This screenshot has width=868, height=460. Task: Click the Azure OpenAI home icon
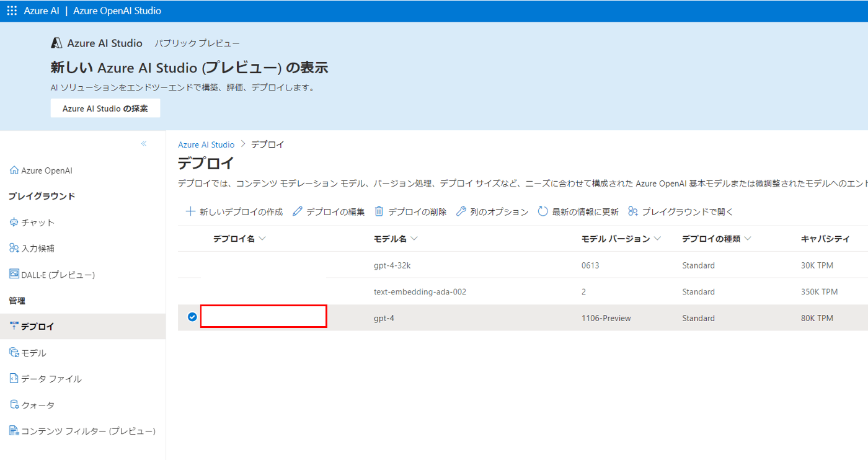(x=14, y=170)
